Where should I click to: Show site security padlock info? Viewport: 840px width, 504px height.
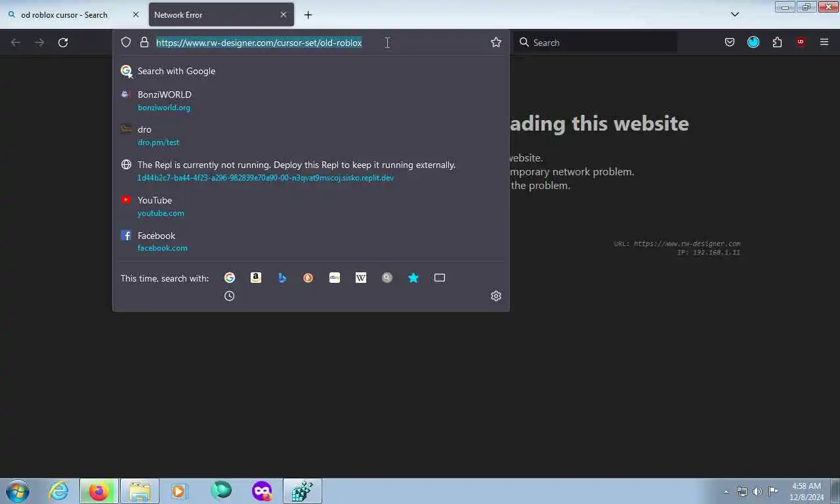pyautogui.click(x=144, y=43)
